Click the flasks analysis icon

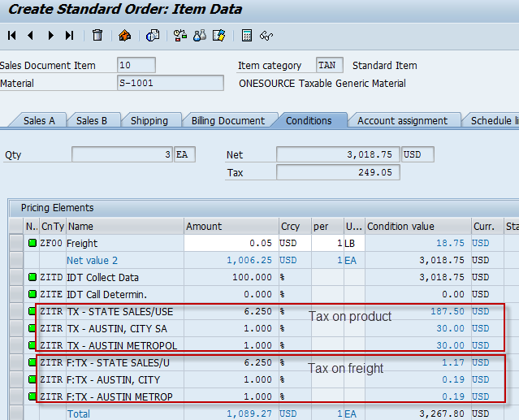pos(199,36)
